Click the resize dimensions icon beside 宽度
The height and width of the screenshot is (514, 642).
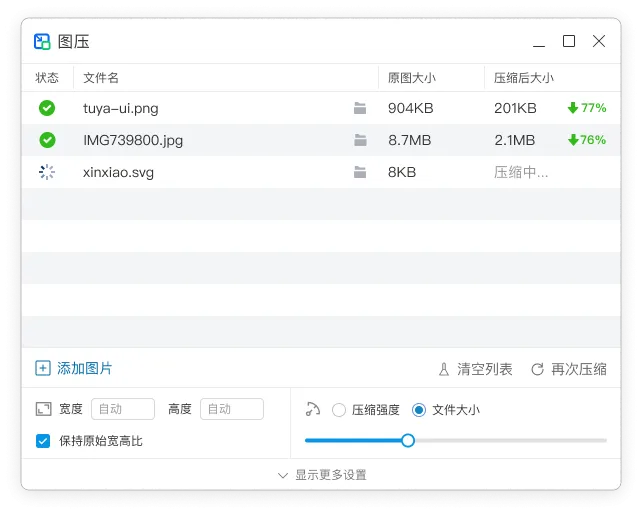coord(43,409)
